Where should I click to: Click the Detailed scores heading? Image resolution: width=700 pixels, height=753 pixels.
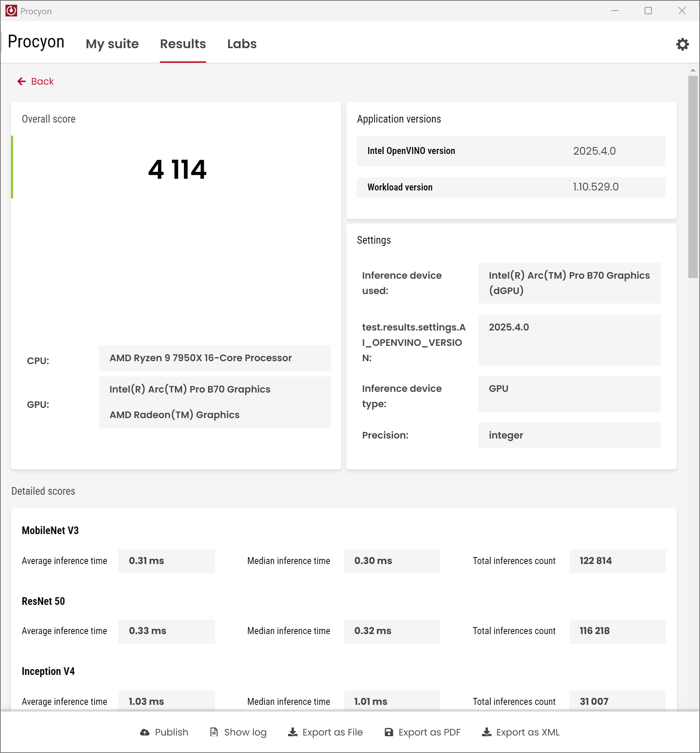pyautogui.click(x=43, y=491)
